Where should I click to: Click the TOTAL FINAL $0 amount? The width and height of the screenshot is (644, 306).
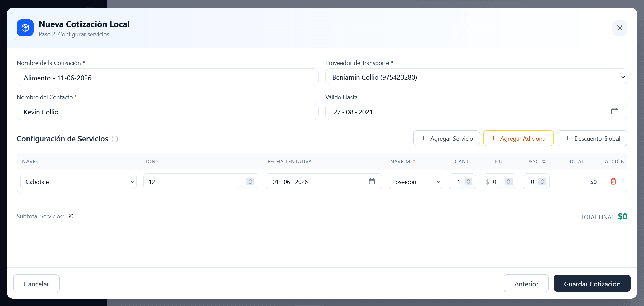tap(623, 216)
